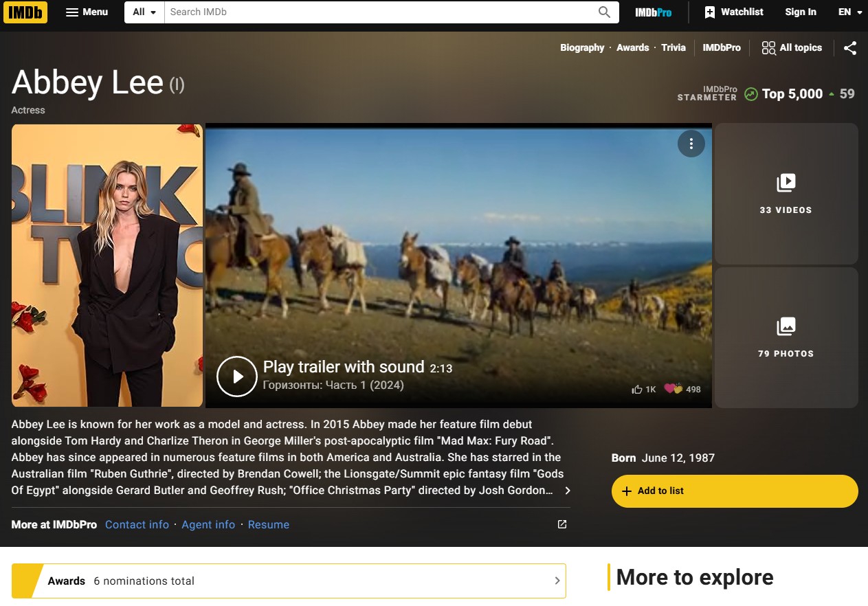Click the Born date June 12, 1987

pos(678,458)
